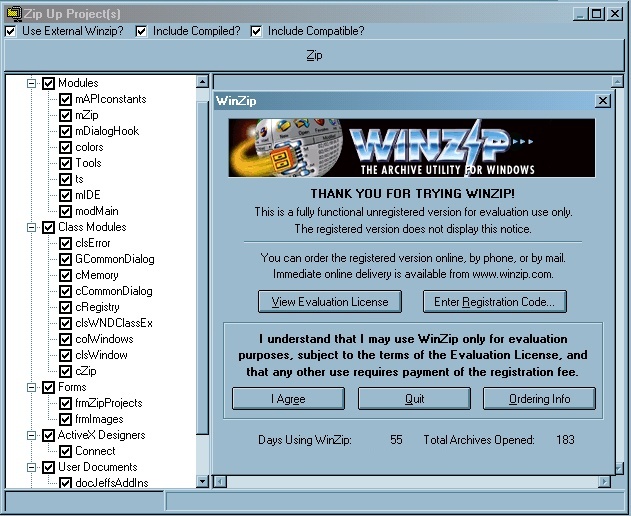The width and height of the screenshot is (631, 516).
Task: Toggle the mAPIconstants module checkbox
Action: 65,99
